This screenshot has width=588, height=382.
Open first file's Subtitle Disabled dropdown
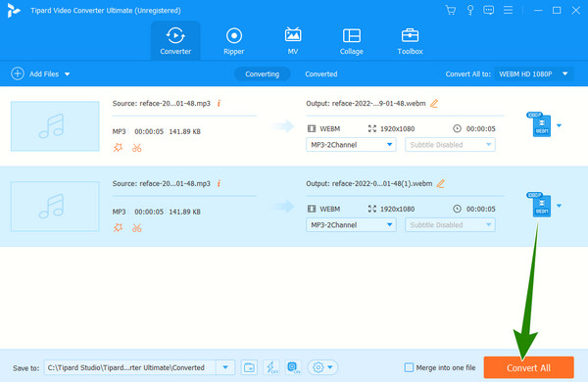tap(450, 145)
